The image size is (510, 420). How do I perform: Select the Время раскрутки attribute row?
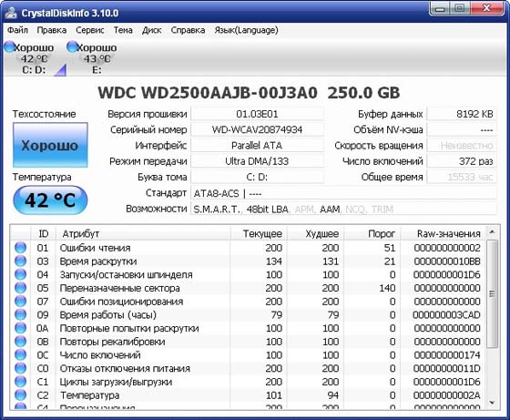(248, 261)
